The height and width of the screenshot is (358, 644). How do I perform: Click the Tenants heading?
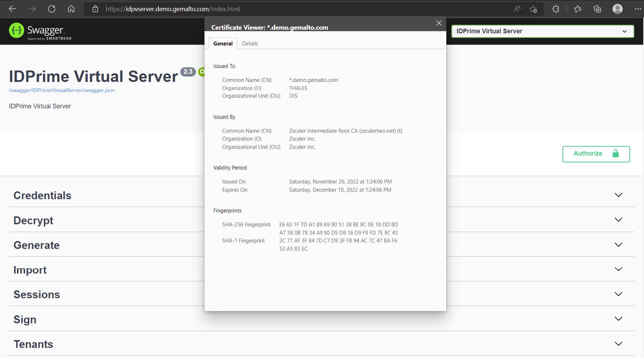(x=33, y=344)
